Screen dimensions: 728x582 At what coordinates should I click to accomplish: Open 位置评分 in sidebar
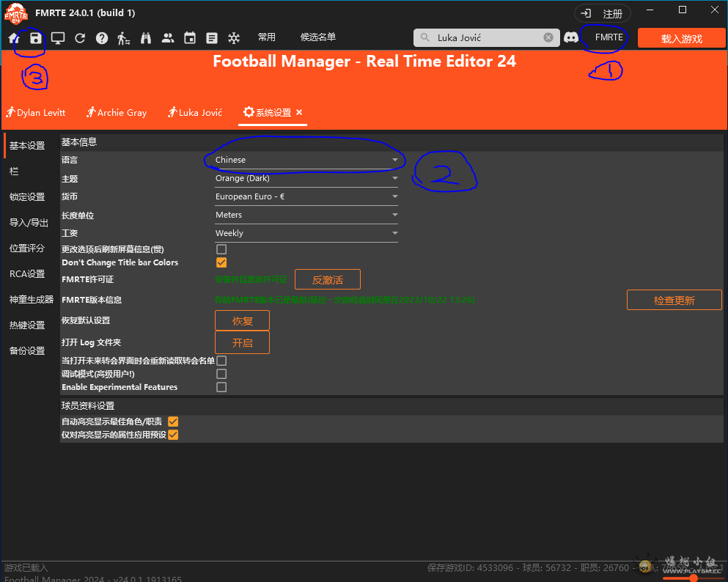(x=27, y=248)
